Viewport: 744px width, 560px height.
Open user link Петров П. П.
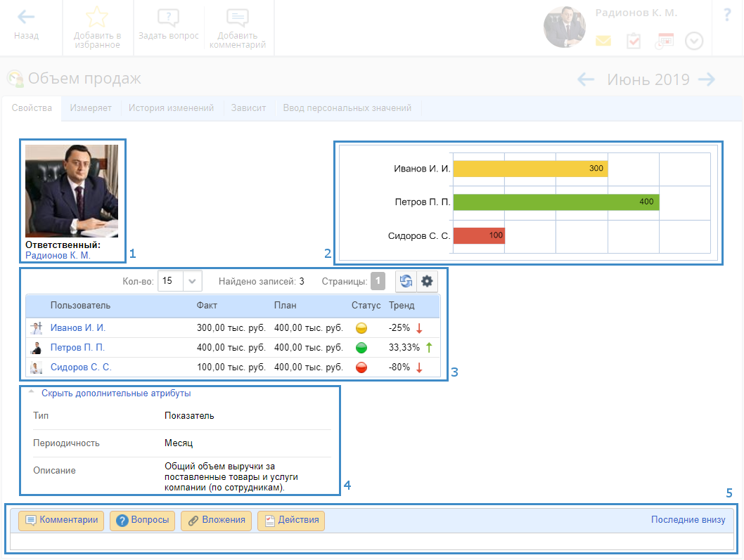(x=77, y=348)
